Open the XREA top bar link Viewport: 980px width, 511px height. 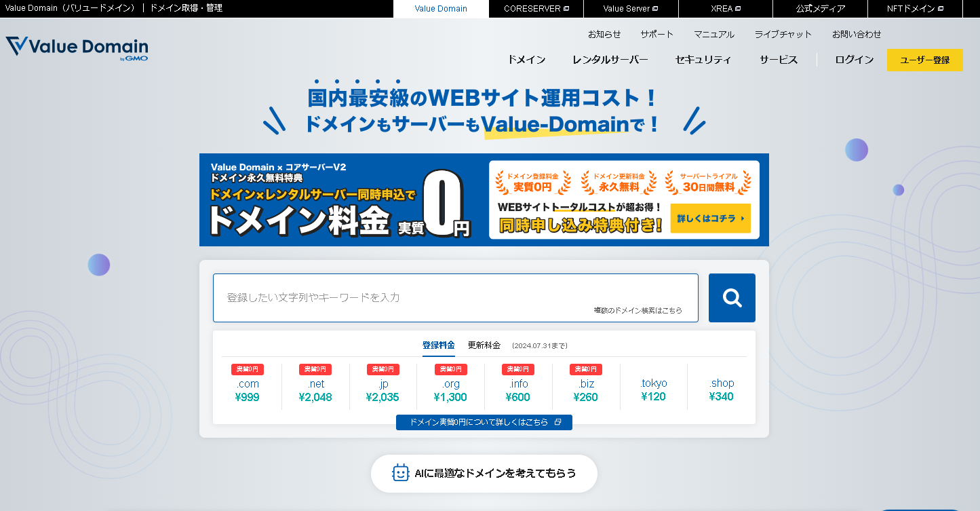point(726,9)
